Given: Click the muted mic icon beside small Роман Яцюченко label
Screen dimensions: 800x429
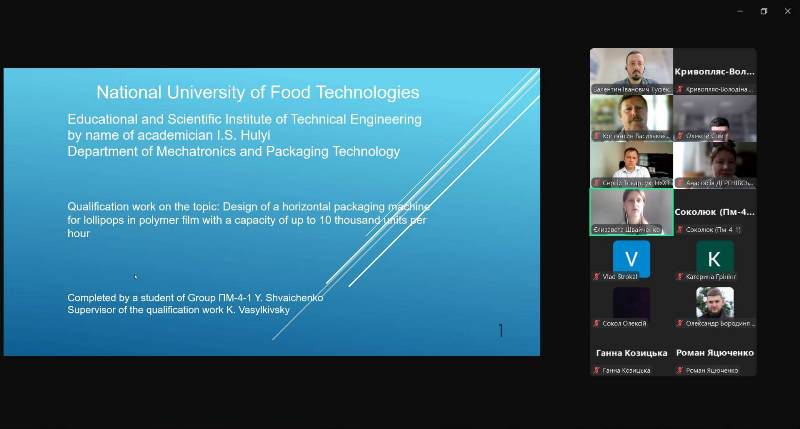Looking at the screenshot, I should [680, 370].
